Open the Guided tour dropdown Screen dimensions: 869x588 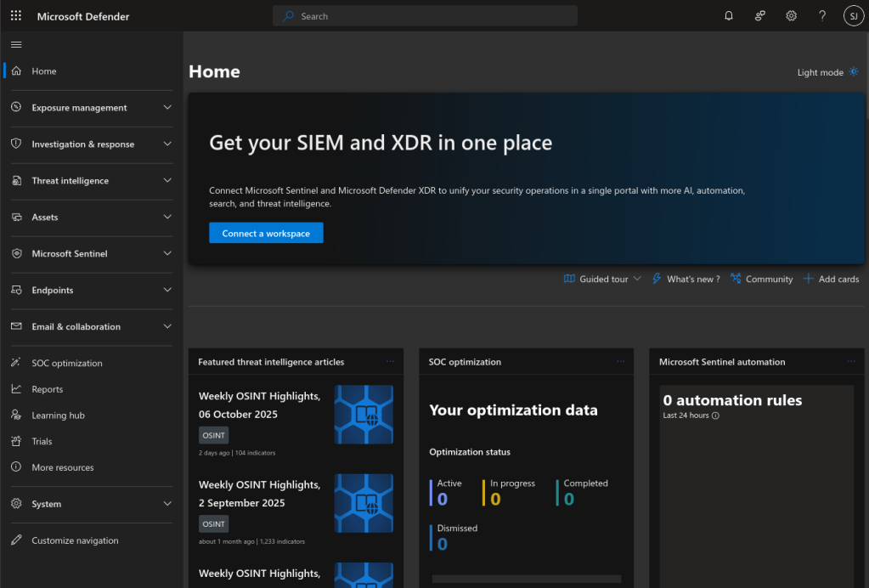pos(602,279)
